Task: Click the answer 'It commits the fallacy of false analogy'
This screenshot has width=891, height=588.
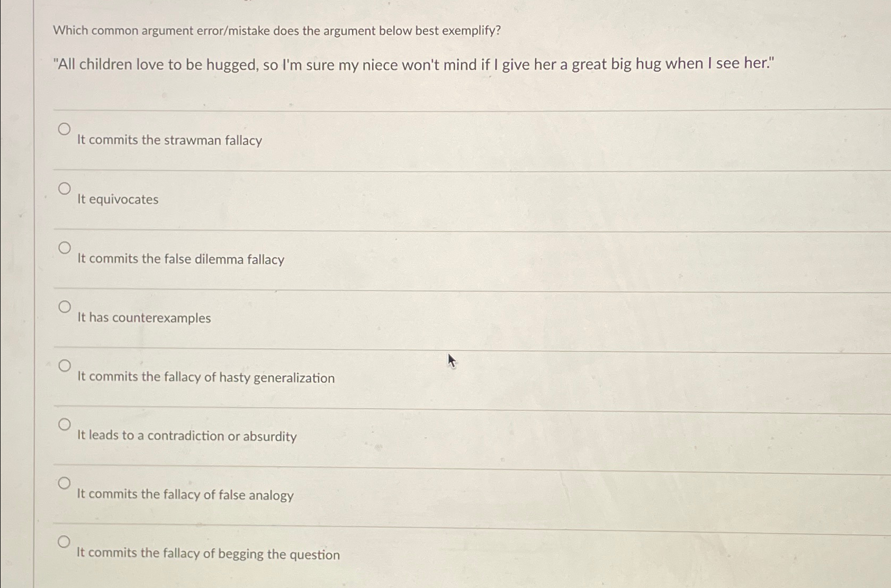Action: click(186, 494)
